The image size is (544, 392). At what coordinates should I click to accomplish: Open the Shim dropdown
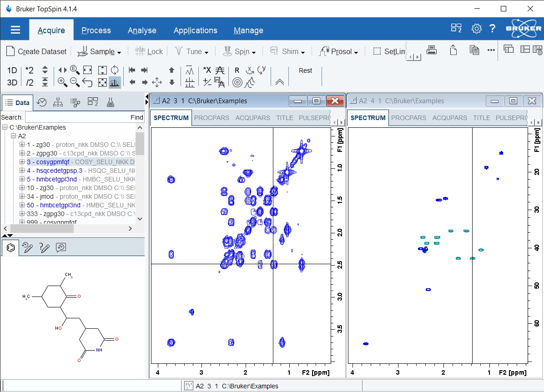(x=288, y=51)
